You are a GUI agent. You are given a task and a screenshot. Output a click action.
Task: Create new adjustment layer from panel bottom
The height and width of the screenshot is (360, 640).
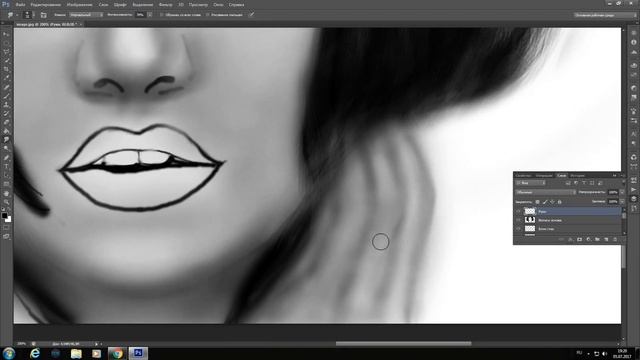[589, 239]
